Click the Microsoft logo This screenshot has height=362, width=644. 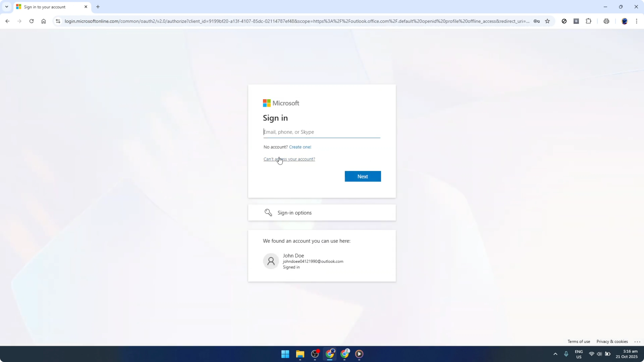pos(281,103)
